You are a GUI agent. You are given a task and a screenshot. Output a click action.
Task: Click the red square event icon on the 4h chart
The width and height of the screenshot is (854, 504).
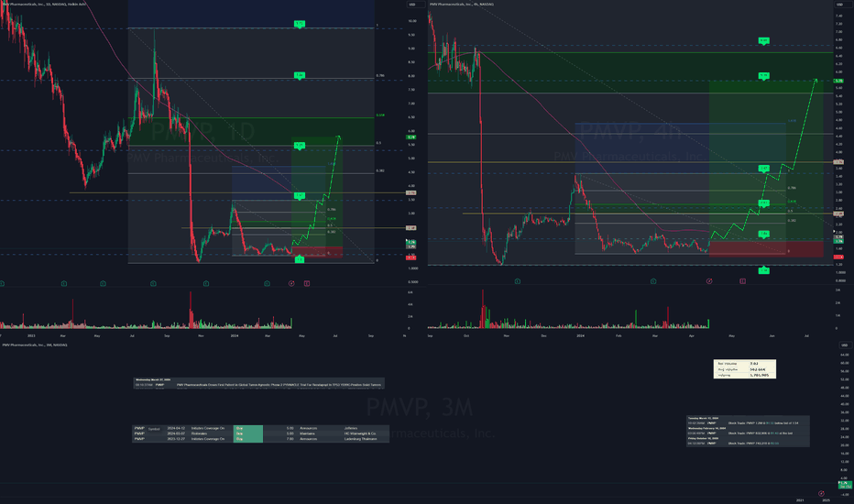pos(742,281)
